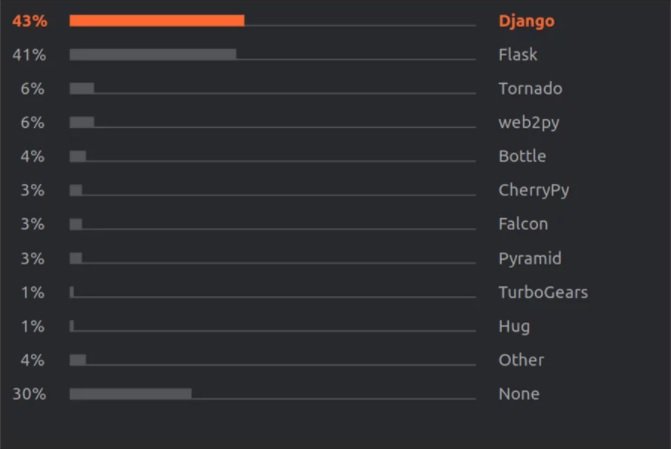Click the Pyramid label
671x449 pixels.
(x=530, y=259)
